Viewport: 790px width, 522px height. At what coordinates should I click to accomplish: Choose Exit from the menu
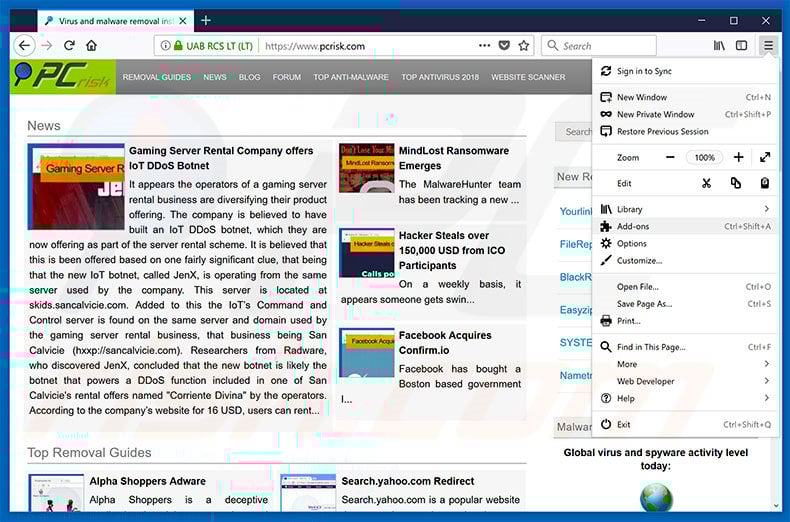pos(684,425)
